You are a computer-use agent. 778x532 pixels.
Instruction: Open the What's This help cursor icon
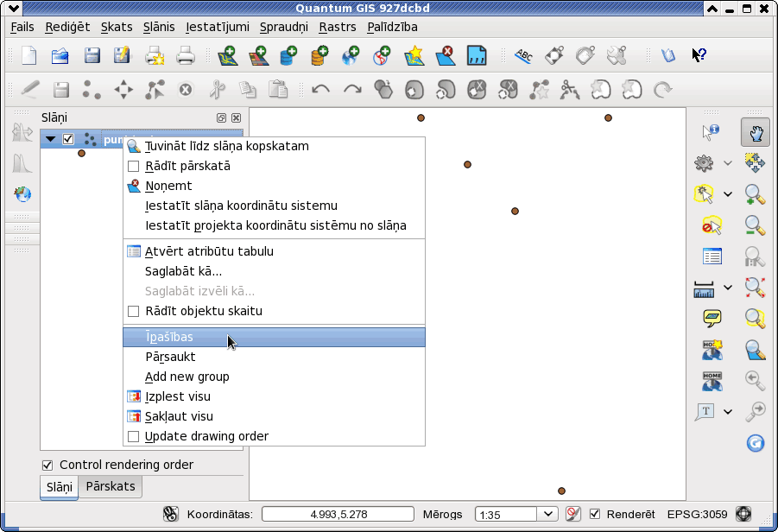coord(699,55)
